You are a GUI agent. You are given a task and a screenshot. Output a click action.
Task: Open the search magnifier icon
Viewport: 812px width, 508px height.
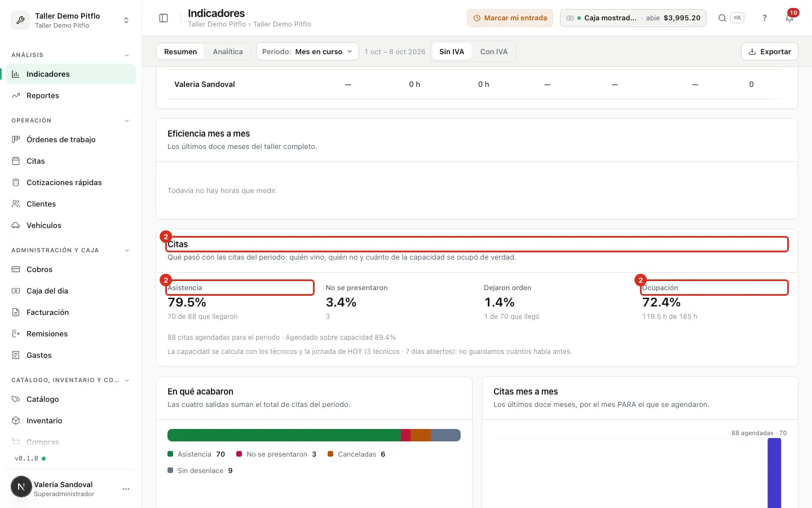(x=722, y=18)
